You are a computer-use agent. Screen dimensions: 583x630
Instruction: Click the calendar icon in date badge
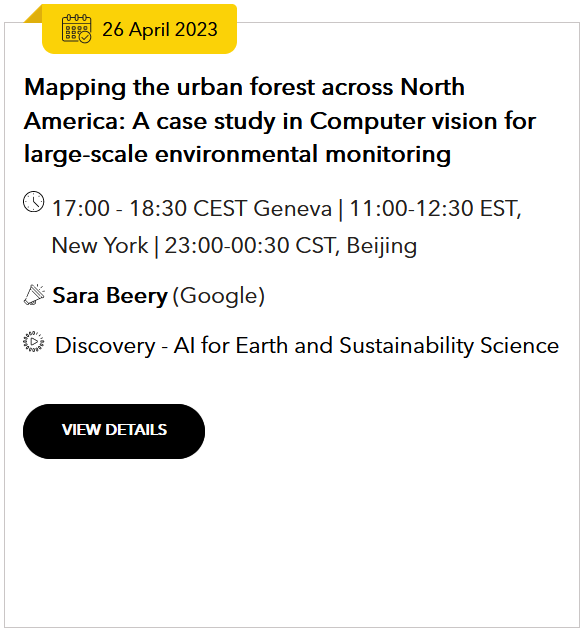[x=76, y=29]
